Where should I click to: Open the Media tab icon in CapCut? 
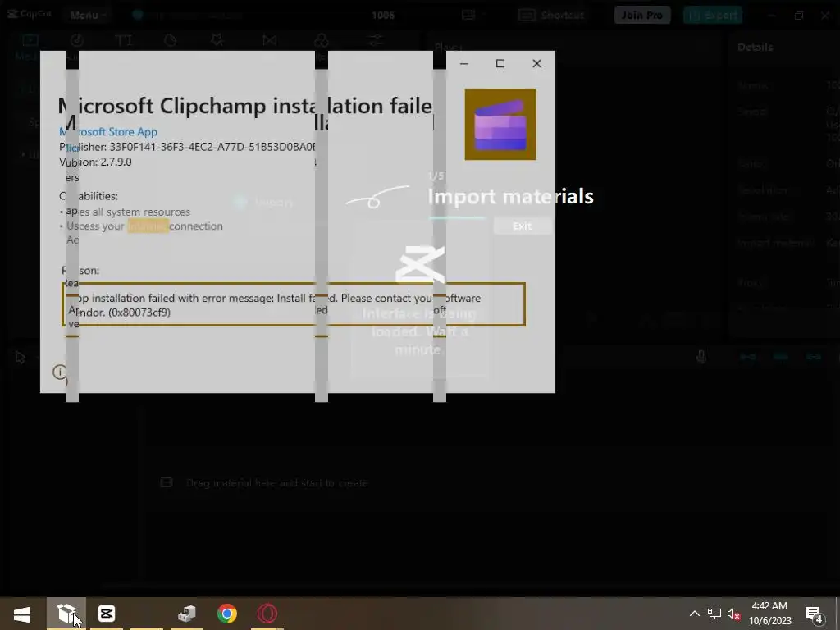[x=30, y=40]
